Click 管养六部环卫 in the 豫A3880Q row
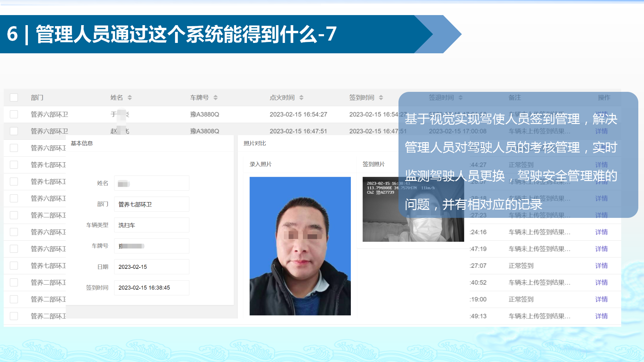Screen dimensions: 644x362 pyautogui.click(x=49, y=114)
